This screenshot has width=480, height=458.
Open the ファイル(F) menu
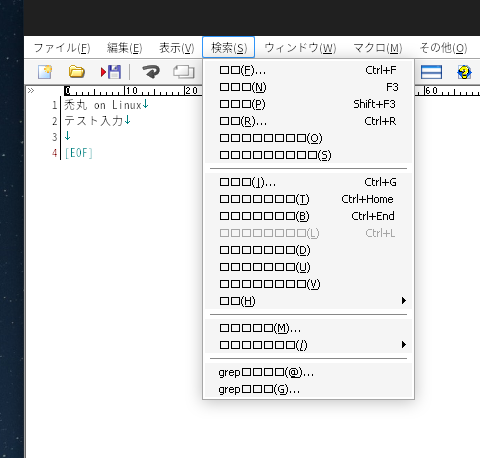click(62, 48)
